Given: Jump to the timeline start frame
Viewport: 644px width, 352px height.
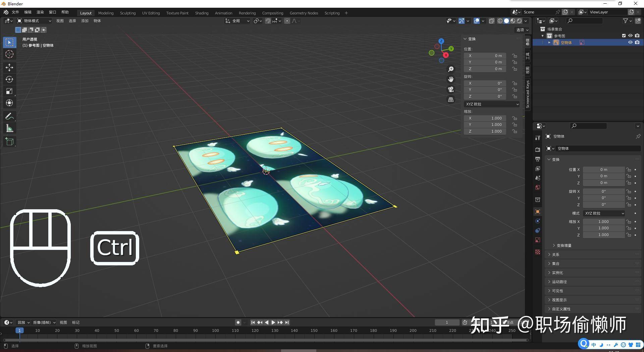Looking at the screenshot, I should 253,322.
